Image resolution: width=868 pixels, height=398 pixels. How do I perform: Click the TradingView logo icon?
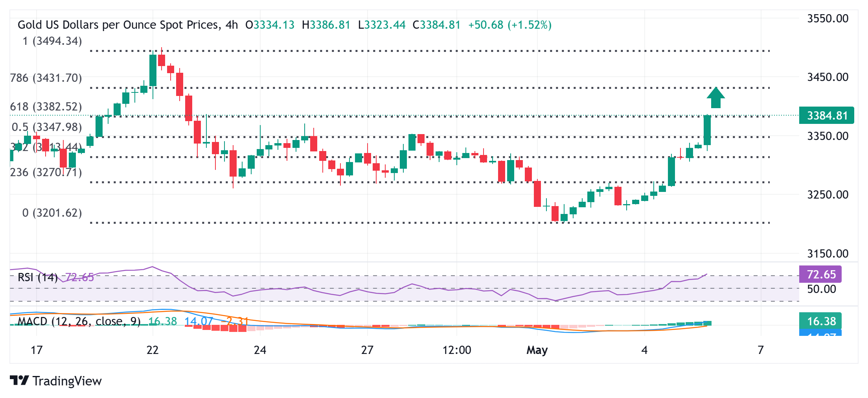19,381
